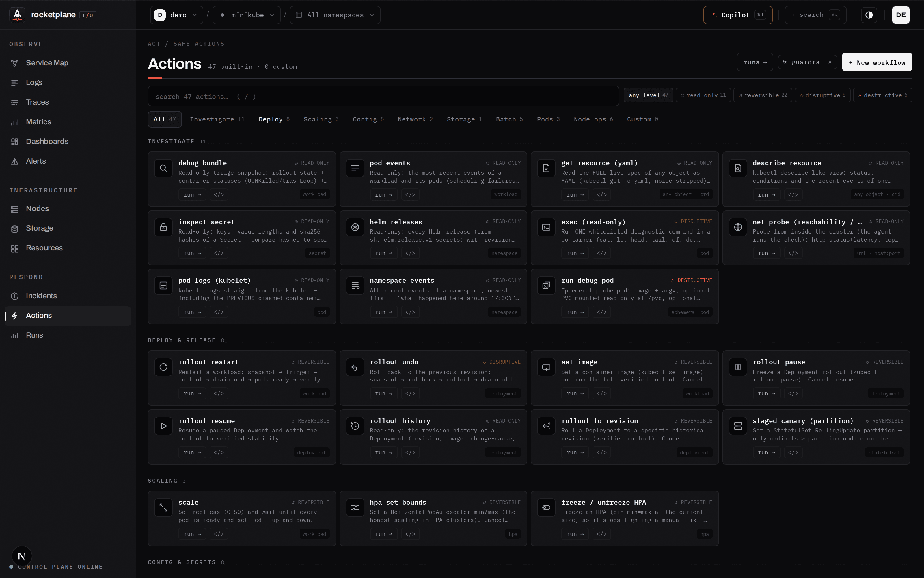Open the code view for debug bundle
The width and height of the screenshot is (924, 578).
[x=219, y=194]
